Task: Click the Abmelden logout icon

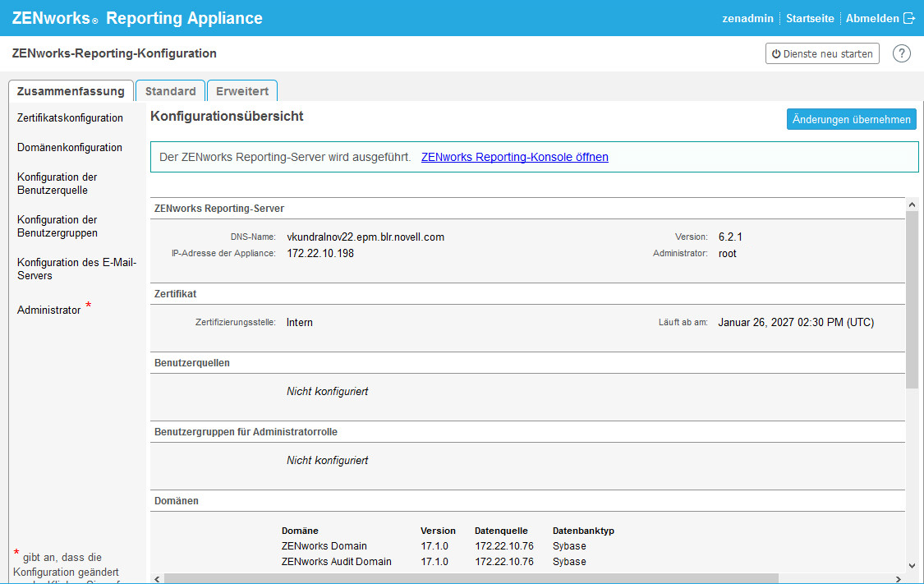Action: [908, 18]
